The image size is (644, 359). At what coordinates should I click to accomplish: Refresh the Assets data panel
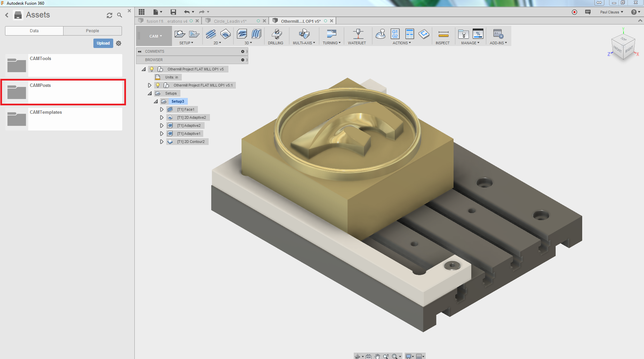pos(110,15)
